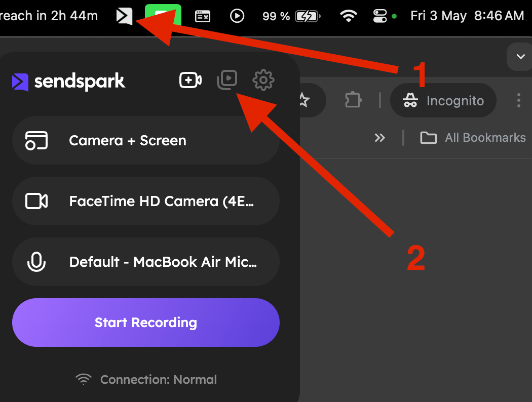Click the bookmark star in browser address bar
Image resolution: width=532 pixels, height=402 pixels.
click(x=304, y=100)
